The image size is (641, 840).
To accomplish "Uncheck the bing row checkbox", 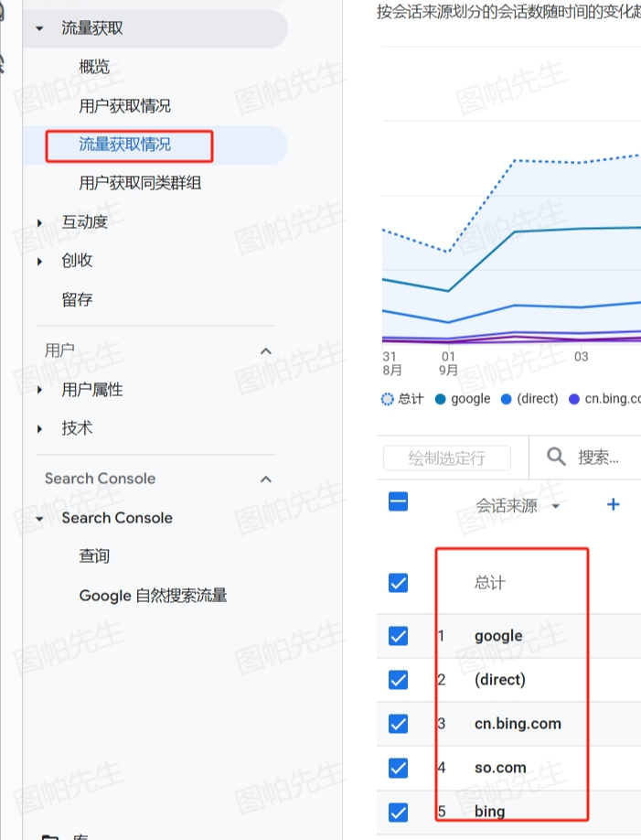I will pos(398,812).
